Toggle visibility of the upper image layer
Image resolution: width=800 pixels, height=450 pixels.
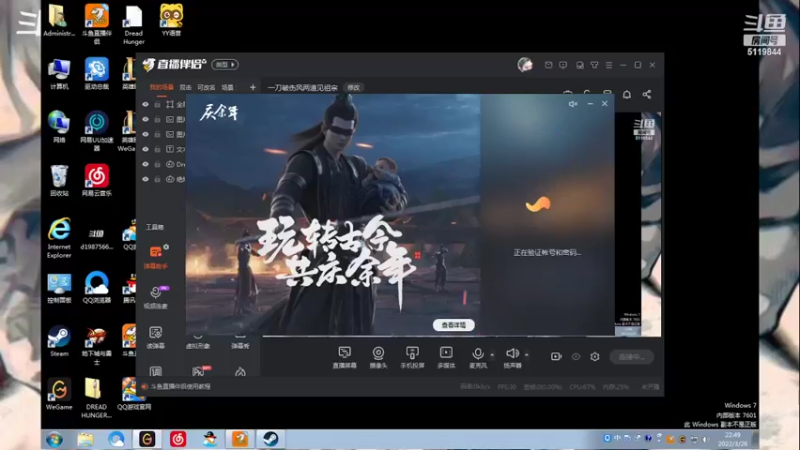[x=145, y=119]
